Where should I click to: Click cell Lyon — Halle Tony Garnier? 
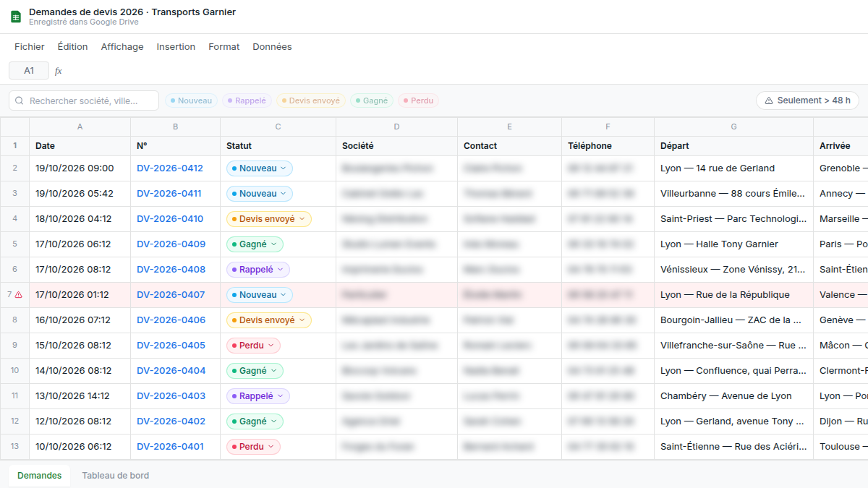click(733, 244)
